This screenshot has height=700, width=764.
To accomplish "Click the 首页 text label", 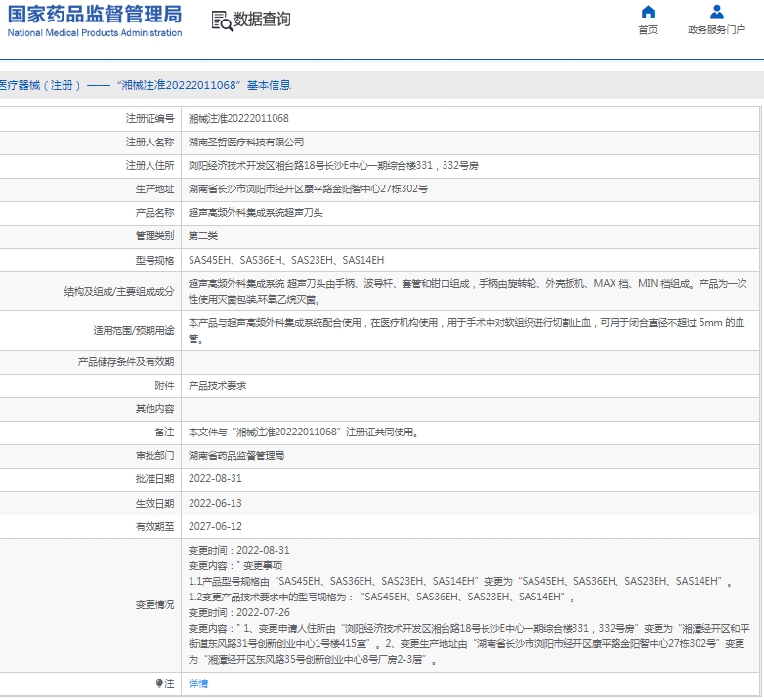I will tap(648, 30).
